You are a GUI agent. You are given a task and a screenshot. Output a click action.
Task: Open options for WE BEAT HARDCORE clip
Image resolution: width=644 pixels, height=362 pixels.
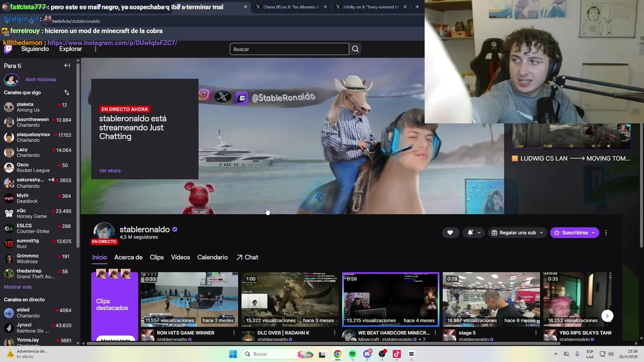(435, 333)
